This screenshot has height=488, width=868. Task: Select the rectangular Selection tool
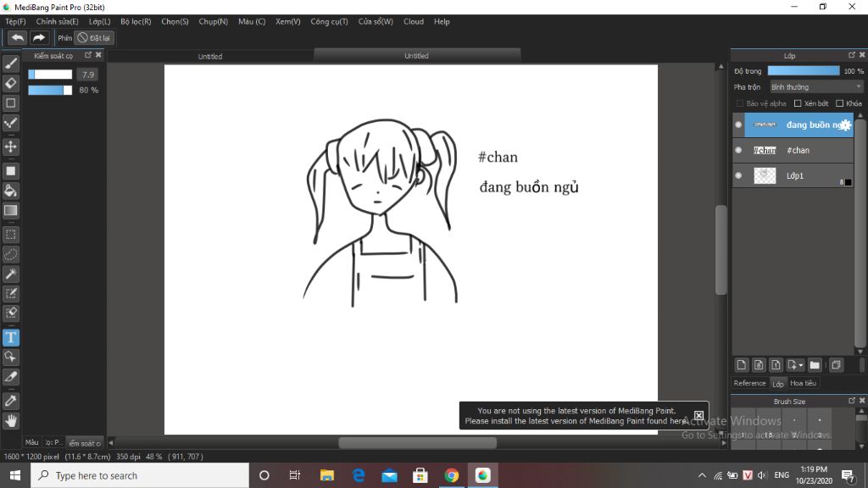click(10, 235)
